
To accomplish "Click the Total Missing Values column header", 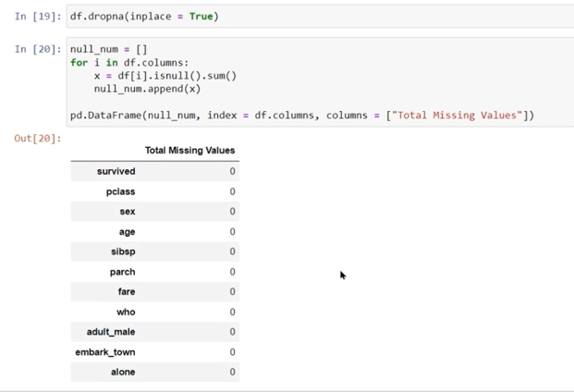I will (189, 150).
